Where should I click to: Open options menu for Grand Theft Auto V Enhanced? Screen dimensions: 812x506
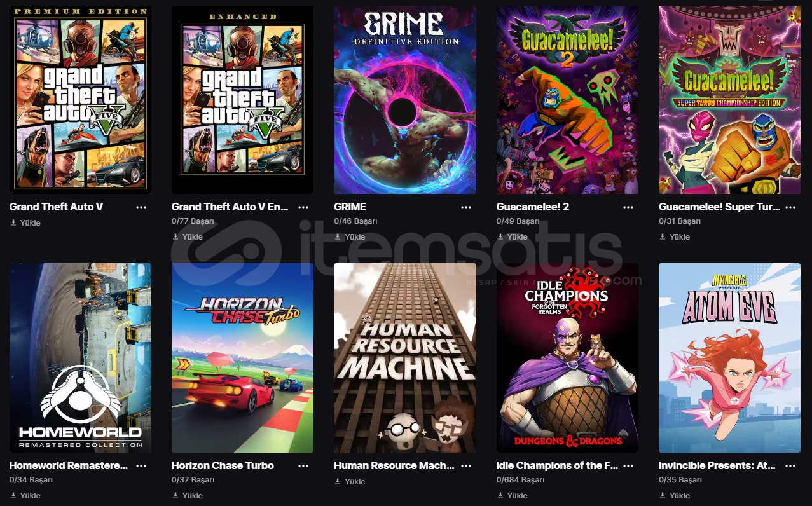point(303,207)
